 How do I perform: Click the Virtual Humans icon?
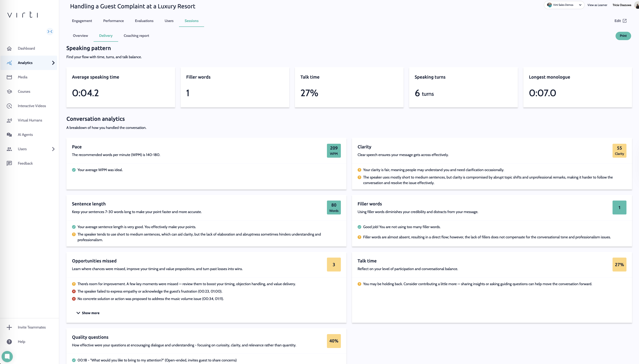click(9, 120)
